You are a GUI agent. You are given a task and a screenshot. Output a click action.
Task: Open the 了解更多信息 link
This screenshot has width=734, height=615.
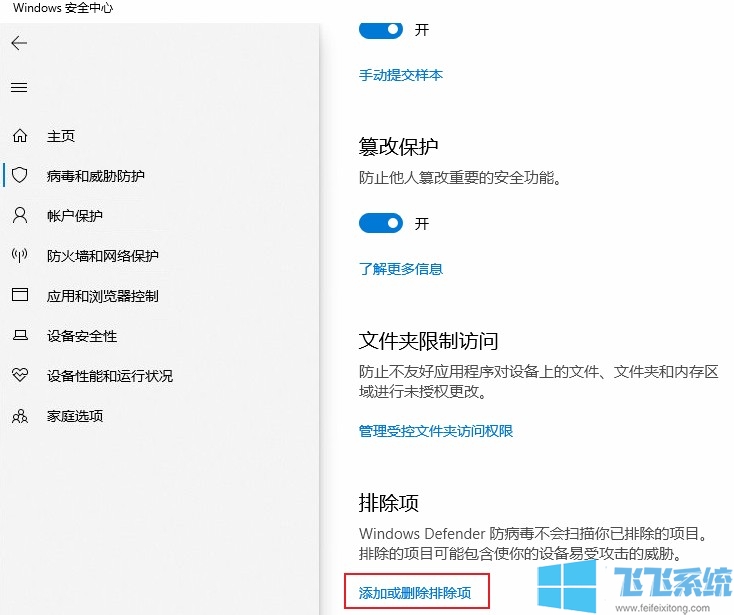click(x=401, y=269)
